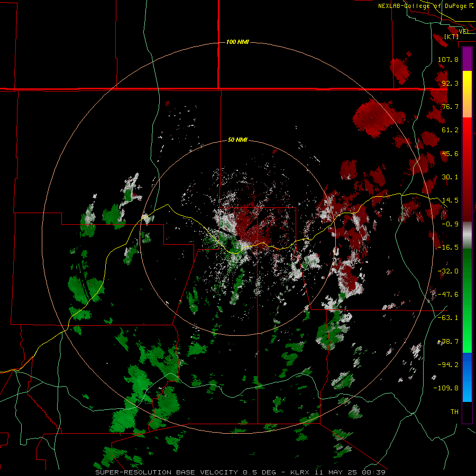The height and width of the screenshot is (476, 476).
Task: Click the 30.1 value on velocity scale
Action: 450,177
